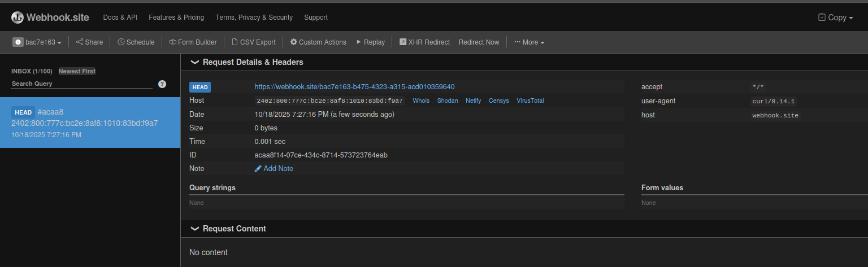This screenshot has width=868, height=267.
Task: Click the CSV Export file icon
Action: (x=236, y=42)
